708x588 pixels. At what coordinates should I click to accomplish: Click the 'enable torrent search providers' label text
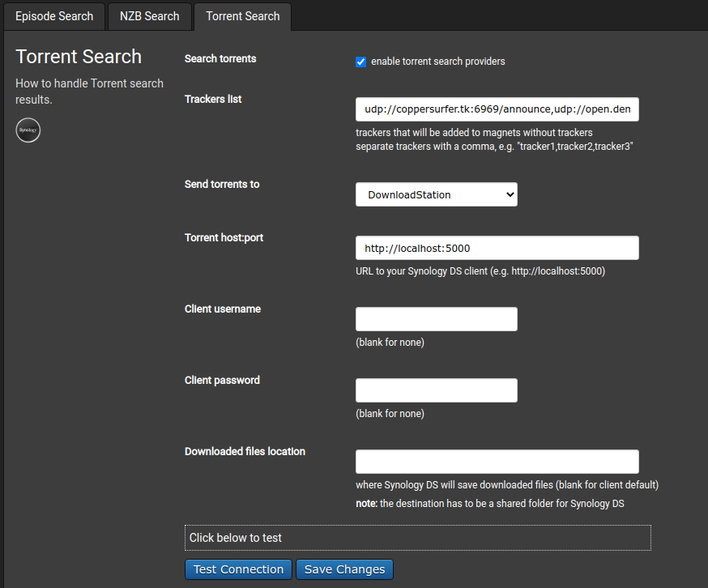[437, 62]
